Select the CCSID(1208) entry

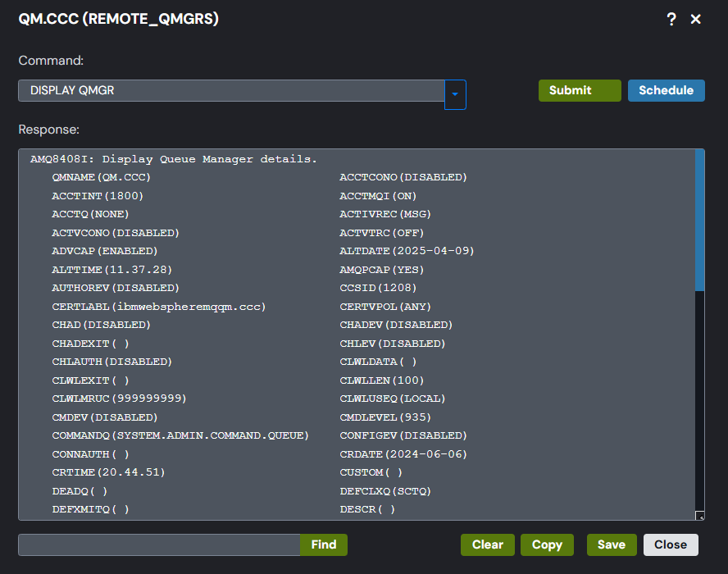(x=378, y=288)
